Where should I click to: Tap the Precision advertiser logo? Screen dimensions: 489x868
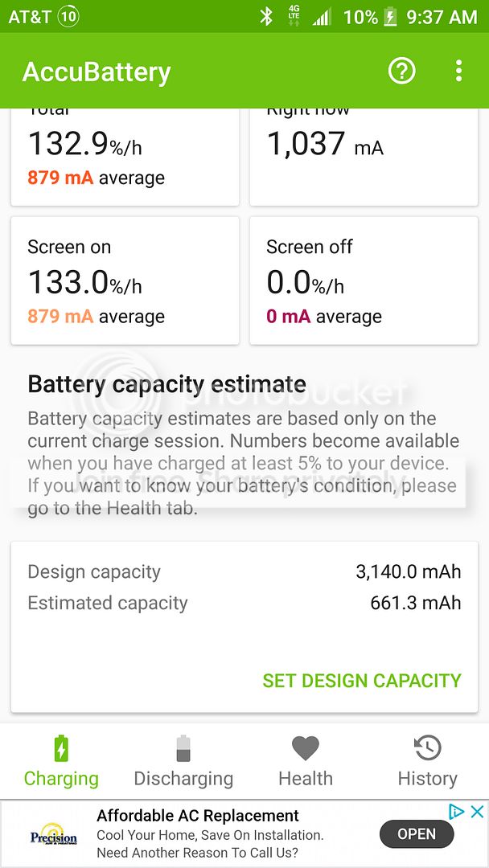point(54,834)
